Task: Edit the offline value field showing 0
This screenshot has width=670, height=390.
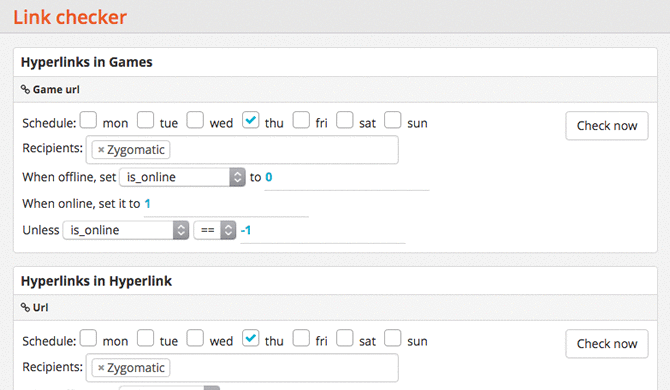Action: (x=347, y=178)
